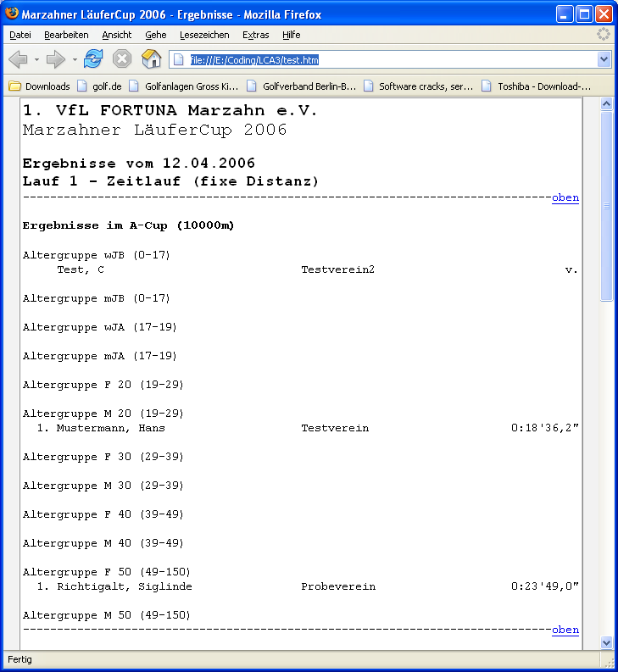Expand the address bar dropdown

pyautogui.click(x=604, y=59)
